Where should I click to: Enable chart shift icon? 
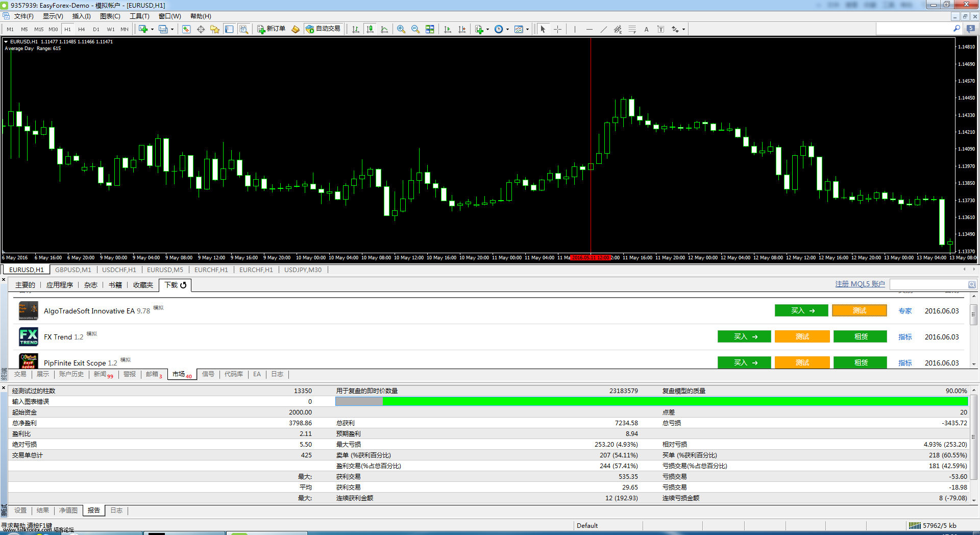point(462,29)
